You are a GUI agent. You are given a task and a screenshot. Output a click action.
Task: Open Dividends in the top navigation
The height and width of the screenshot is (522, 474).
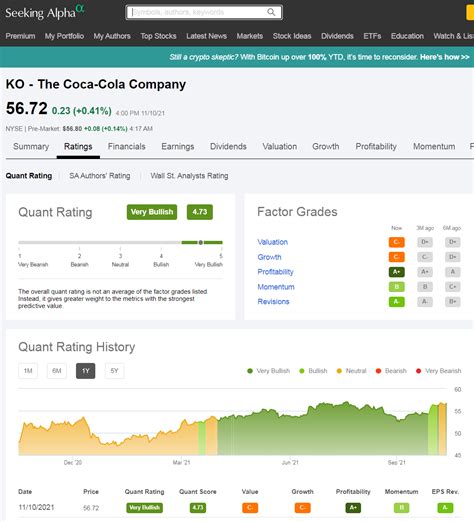pos(337,36)
